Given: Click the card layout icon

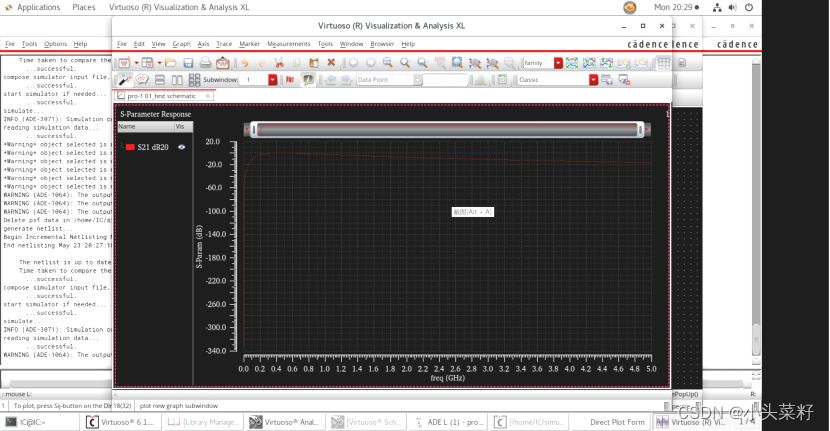Looking at the screenshot, I should pyautogui.click(x=142, y=79).
